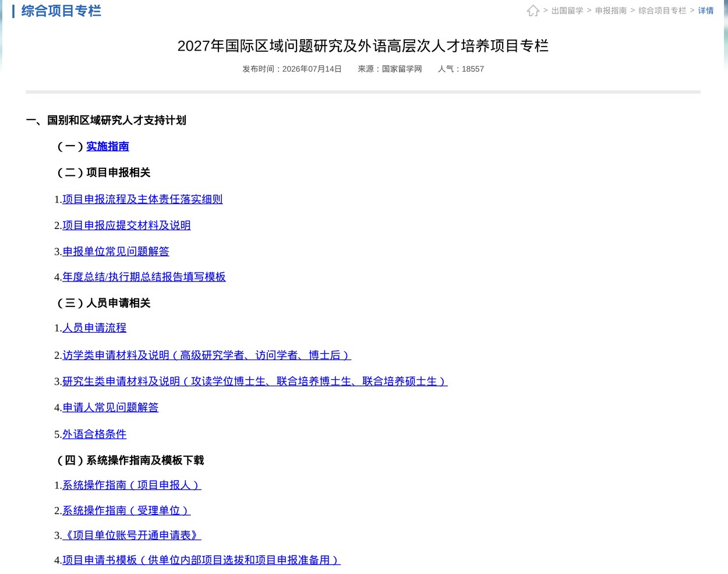Viewport: 728px width, 574px height.
Task: Open the 实施指南 link
Action: [108, 146]
